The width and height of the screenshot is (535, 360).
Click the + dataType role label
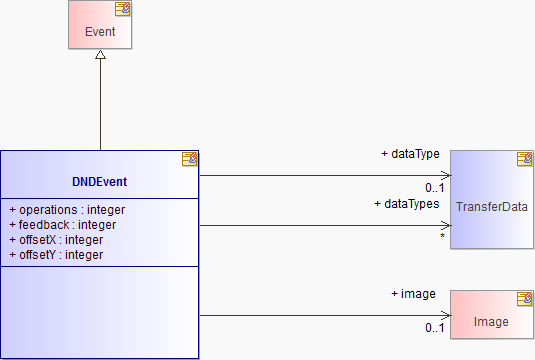pyautogui.click(x=410, y=154)
